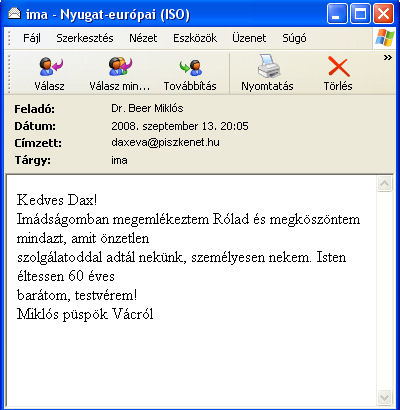Screen dimensions: 400x410
Task: Open the Üzenet menu
Action: point(249,38)
